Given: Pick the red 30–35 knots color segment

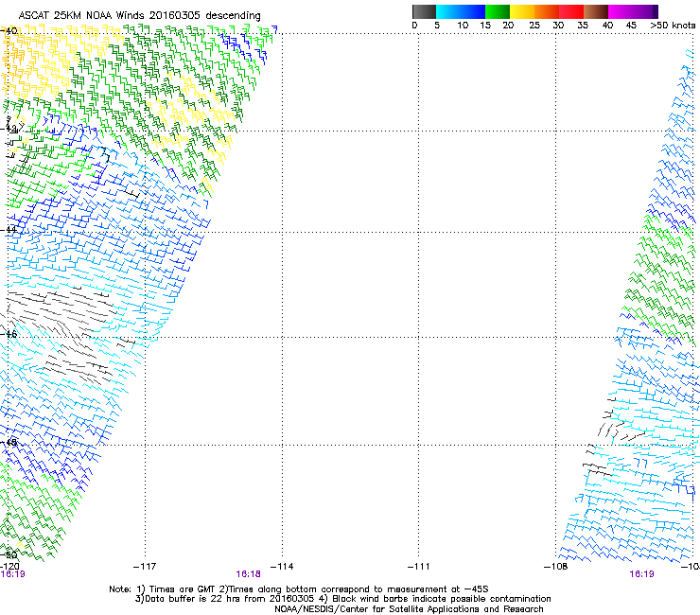Looking at the screenshot, I should (x=571, y=11).
